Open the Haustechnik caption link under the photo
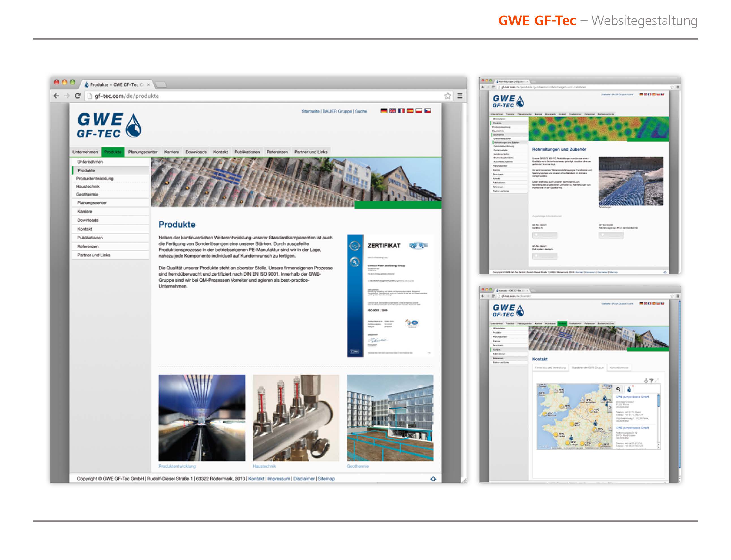The height and width of the screenshot is (560, 731). coord(264,466)
